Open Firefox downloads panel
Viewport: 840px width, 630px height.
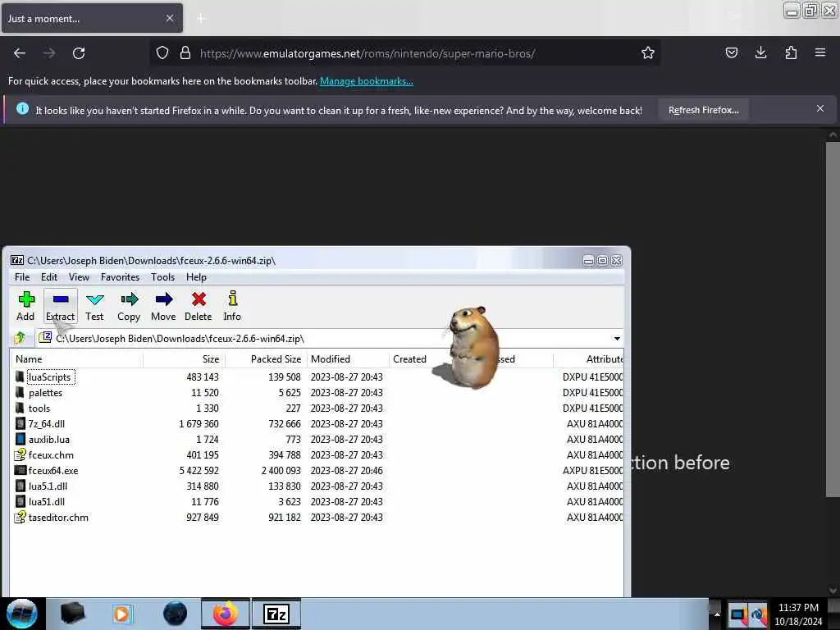tap(760, 52)
